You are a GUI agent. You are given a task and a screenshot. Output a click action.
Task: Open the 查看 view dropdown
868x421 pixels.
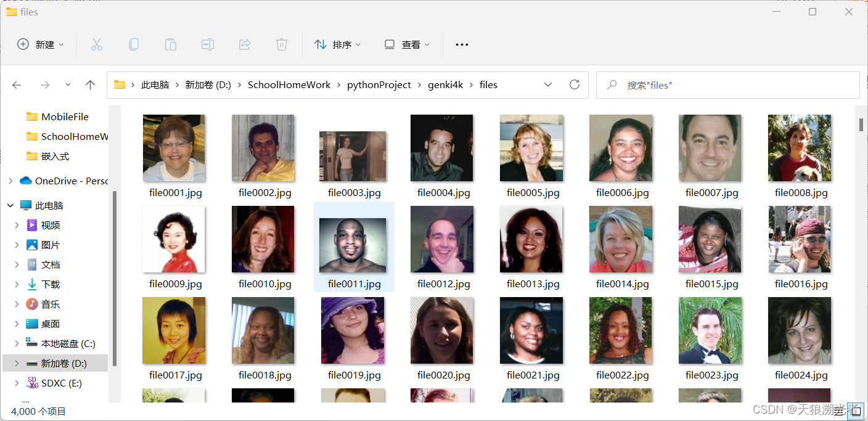[x=407, y=44]
